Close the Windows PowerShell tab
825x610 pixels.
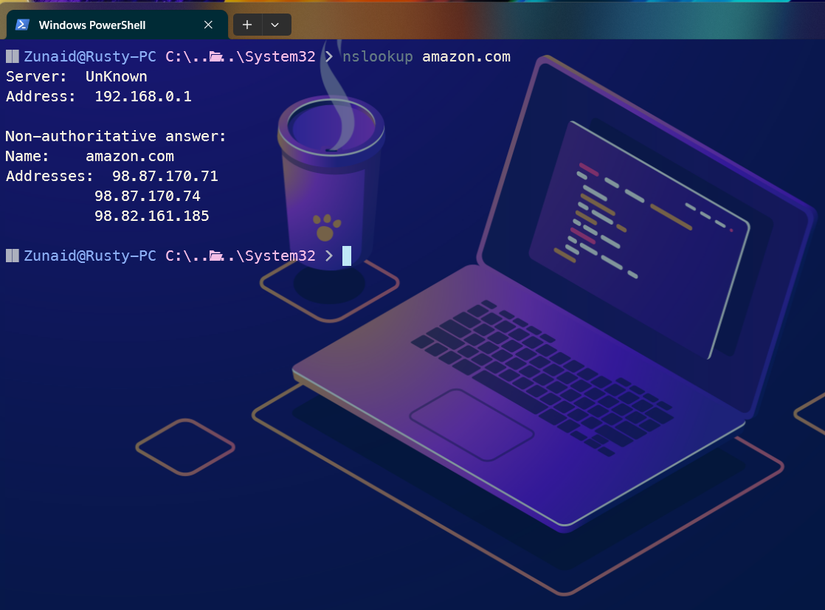(207, 24)
